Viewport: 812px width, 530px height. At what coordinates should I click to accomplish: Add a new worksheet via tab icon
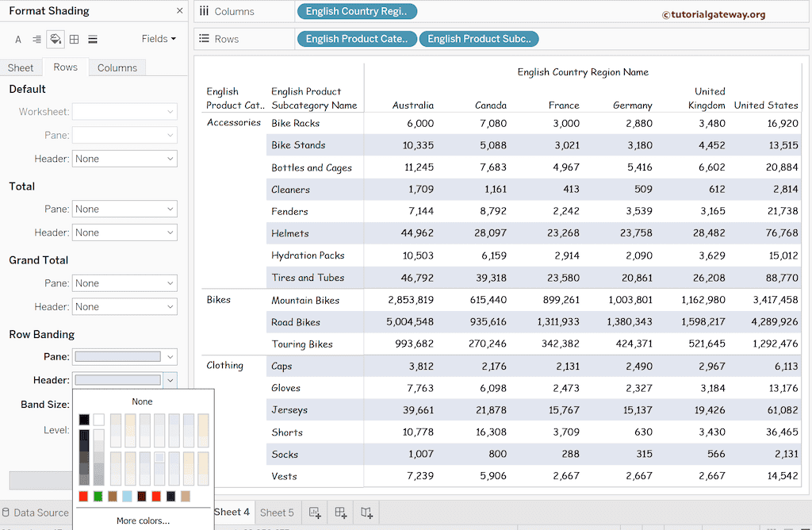coord(315,513)
